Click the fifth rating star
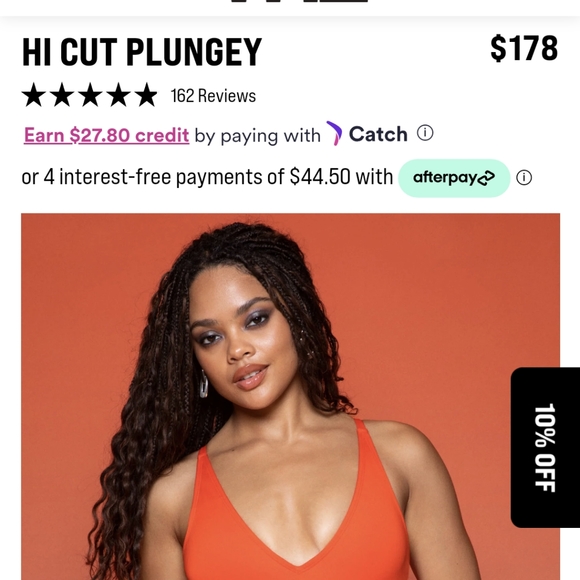 146,95
